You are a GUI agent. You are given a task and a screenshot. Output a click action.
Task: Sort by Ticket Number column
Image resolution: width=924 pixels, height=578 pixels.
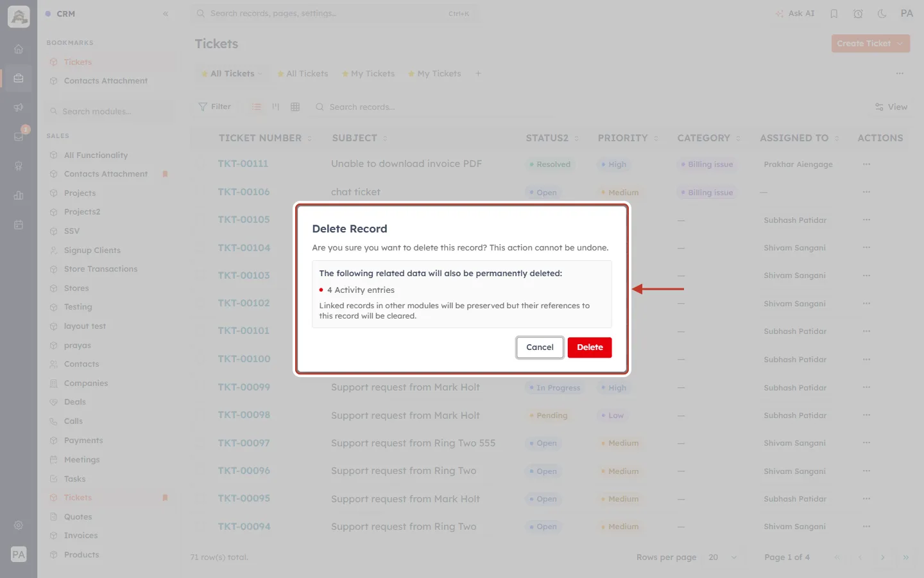coord(265,138)
